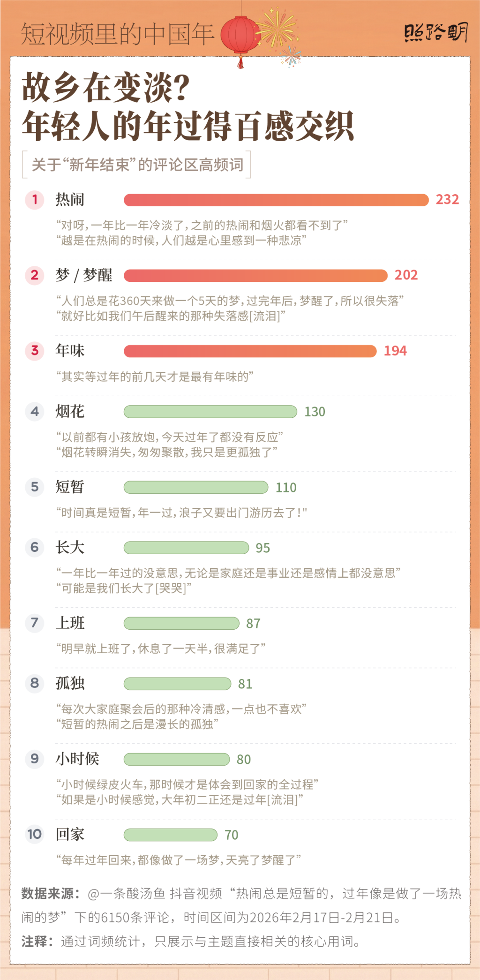Click the rank 10 number badge

pos(35,835)
